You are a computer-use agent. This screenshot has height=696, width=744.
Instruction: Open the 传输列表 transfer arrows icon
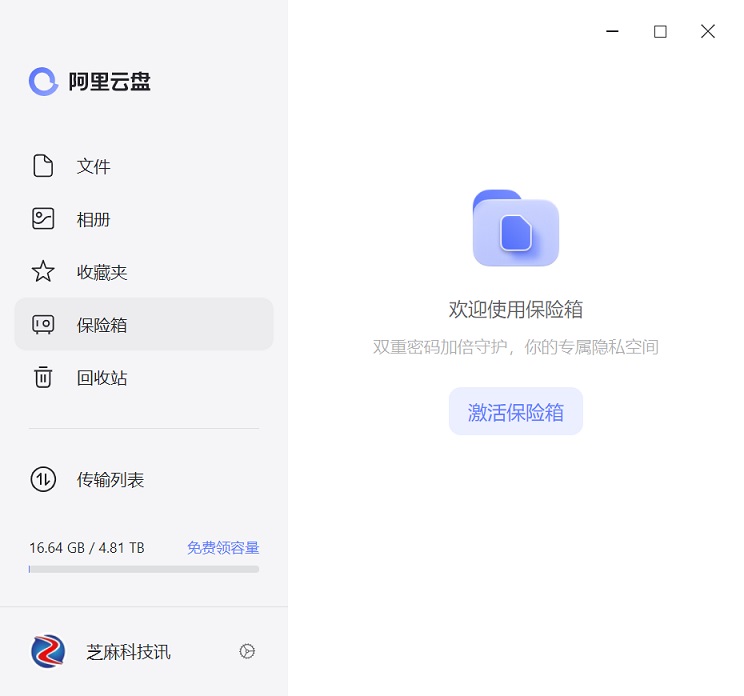click(x=43, y=479)
